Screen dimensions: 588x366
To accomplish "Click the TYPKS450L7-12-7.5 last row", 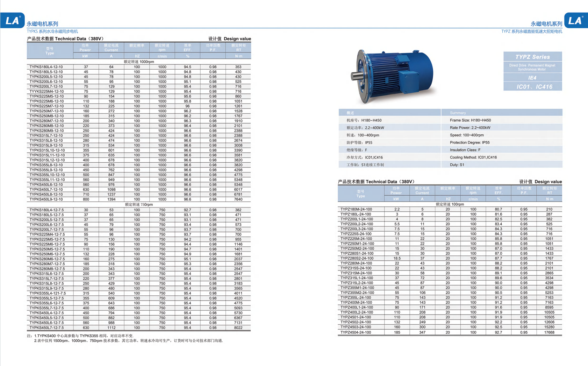I will click(139, 328).
